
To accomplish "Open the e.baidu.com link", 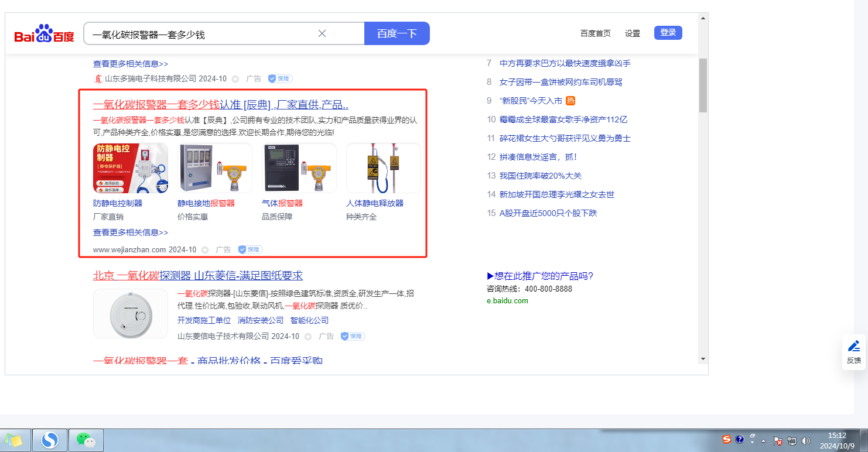I will (x=507, y=301).
